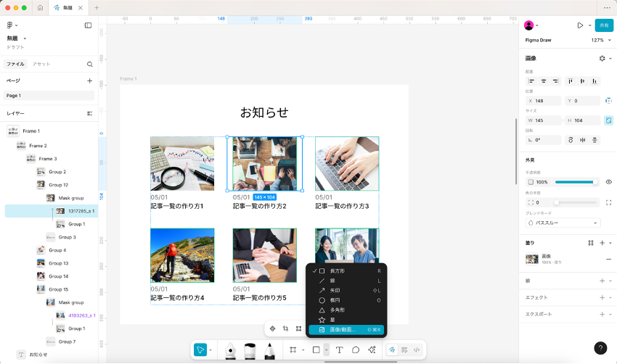Switch to アセット tab
Screen dimensions: 617x364
click(41, 64)
